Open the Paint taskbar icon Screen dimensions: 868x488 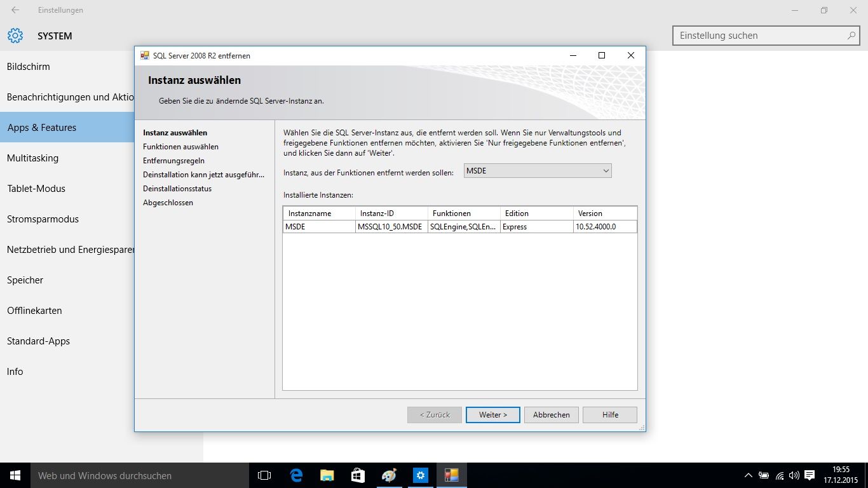[x=389, y=475]
